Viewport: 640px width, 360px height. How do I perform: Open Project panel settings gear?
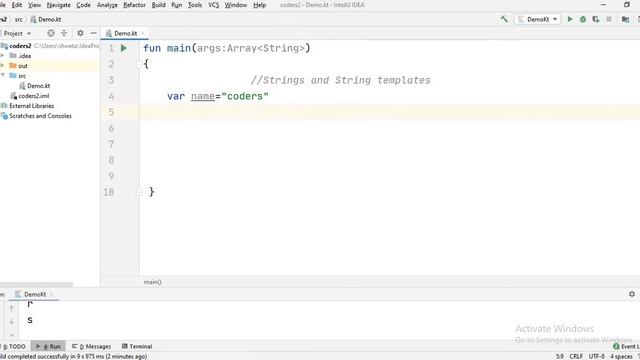[80, 33]
